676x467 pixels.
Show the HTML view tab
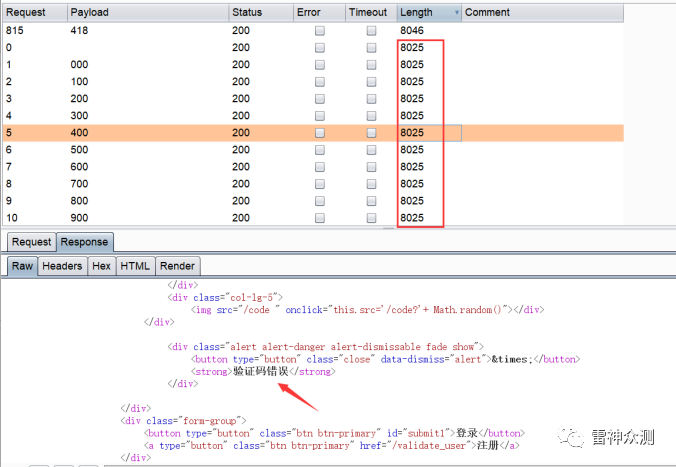(x=134, y=266)
